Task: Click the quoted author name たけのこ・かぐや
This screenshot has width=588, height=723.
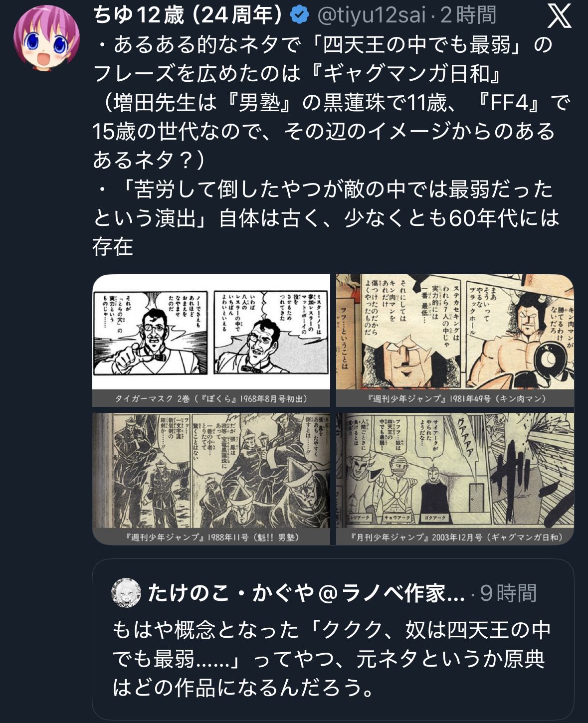Action: click(306, 593)
